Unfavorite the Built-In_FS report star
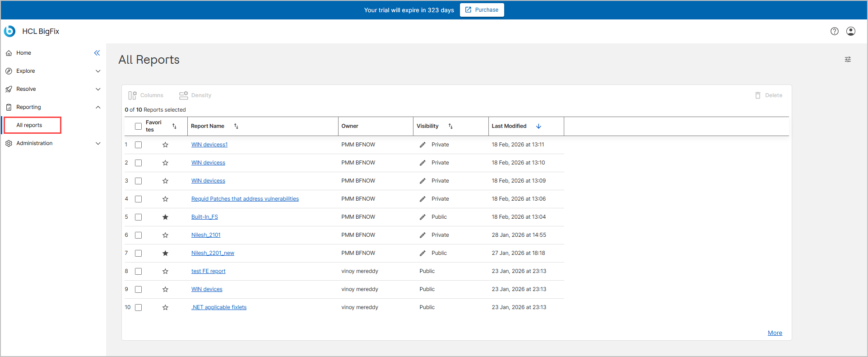 coord(165,217)
